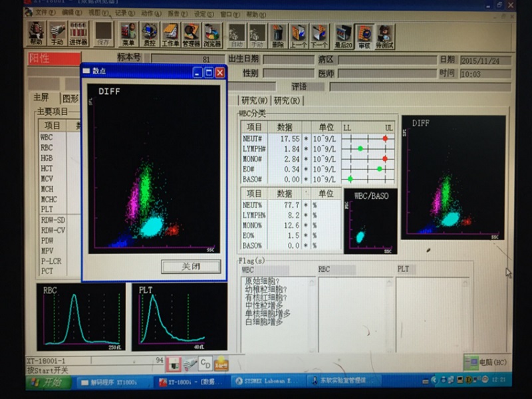Open the 进样器 (Sampler) toolbar icon
The height and width of the screenshot is (399, 532).
click(x=78, y=33)
